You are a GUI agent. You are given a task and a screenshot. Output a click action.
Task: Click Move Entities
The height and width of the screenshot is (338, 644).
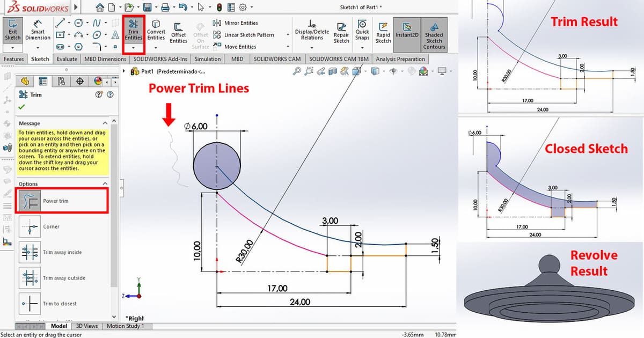click(x=235, y=47)
